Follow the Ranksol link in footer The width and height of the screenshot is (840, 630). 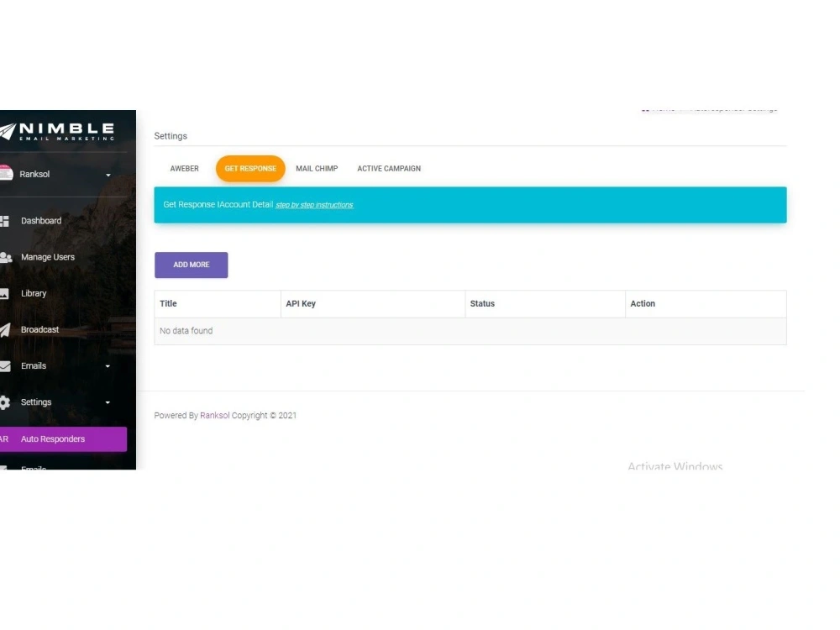pos(215,415)
